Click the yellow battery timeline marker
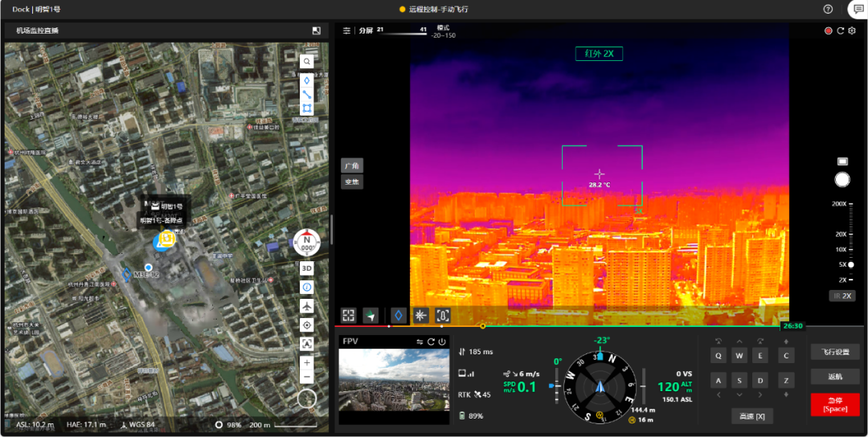 click(x=483, y=326)
